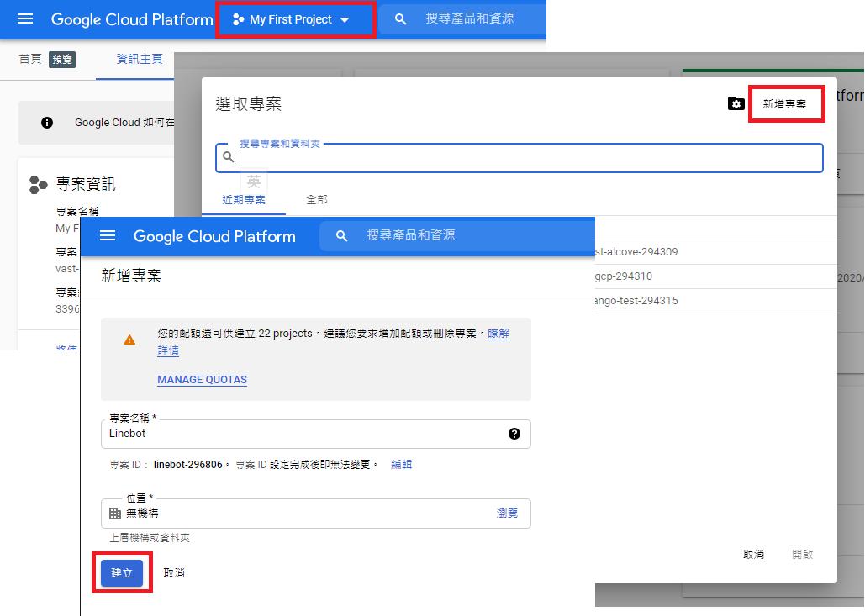865x616 pixels.
Task: Click the 瀏覽 link in the location field
Action: pos(507,513)
